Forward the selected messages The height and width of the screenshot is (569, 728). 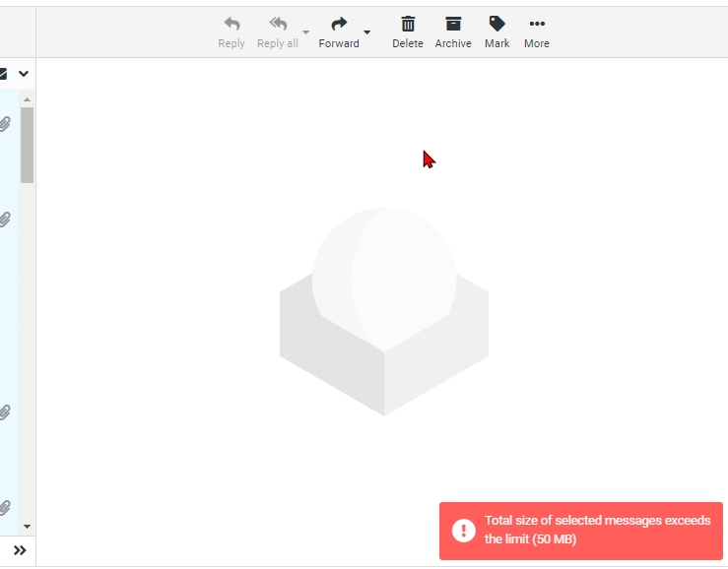pyautogui.click(x=339, y=32)
